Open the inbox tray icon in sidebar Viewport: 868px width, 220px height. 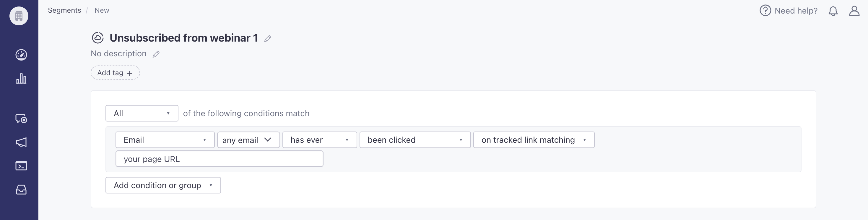21,190
